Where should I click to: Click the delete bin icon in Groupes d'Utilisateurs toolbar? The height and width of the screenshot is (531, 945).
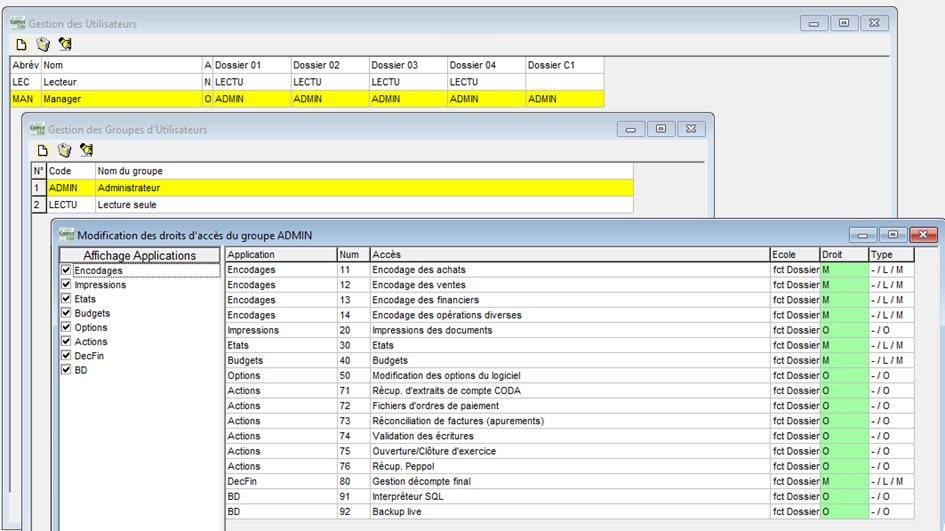(65, 150)
